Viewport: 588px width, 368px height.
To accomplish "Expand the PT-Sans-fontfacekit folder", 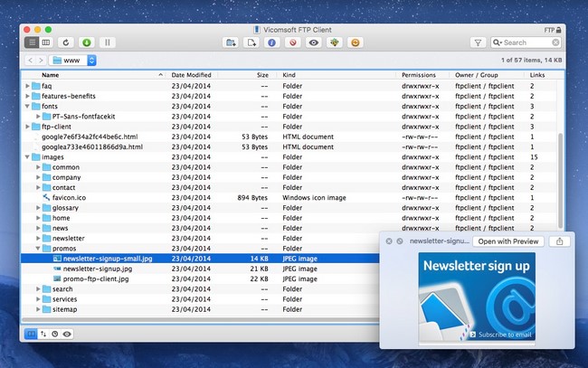I will [x=38, y=116].
